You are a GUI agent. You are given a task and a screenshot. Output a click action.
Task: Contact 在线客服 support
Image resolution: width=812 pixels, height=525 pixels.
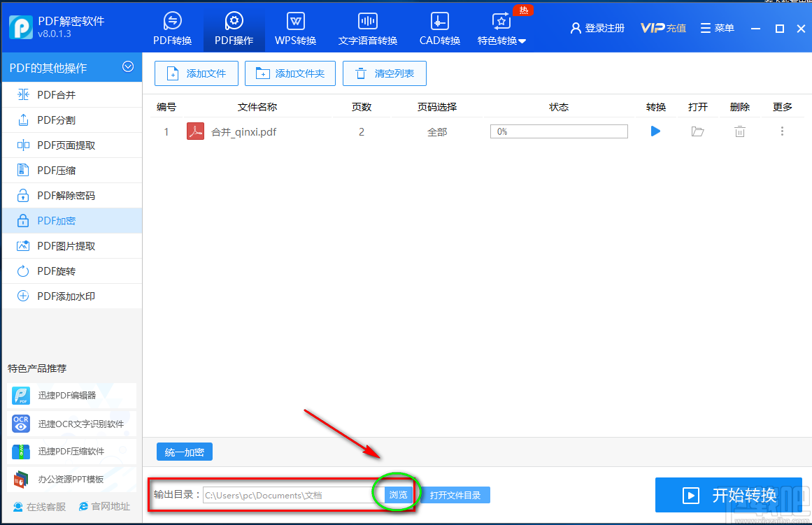tap(39, 506)
